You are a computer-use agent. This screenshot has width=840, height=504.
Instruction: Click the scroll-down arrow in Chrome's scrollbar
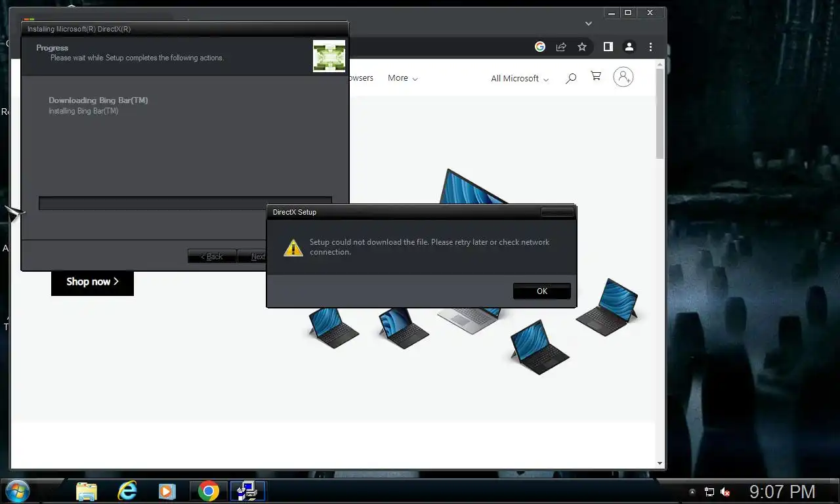click(660, 463)
